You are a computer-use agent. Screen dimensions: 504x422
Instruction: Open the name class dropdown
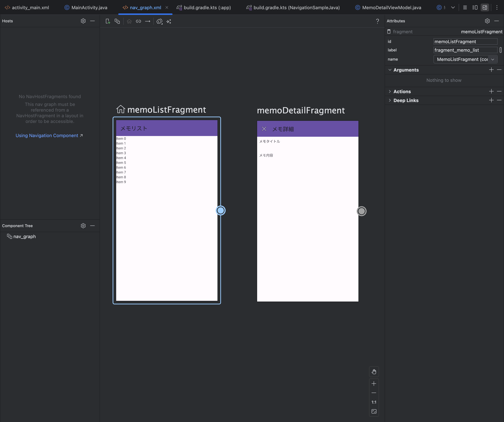[x=492, y=59]
